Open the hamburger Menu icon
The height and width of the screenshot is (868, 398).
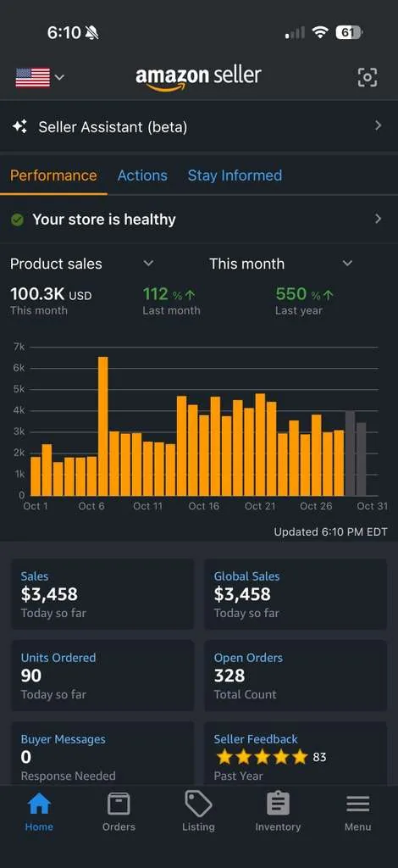tap(357, 804)
